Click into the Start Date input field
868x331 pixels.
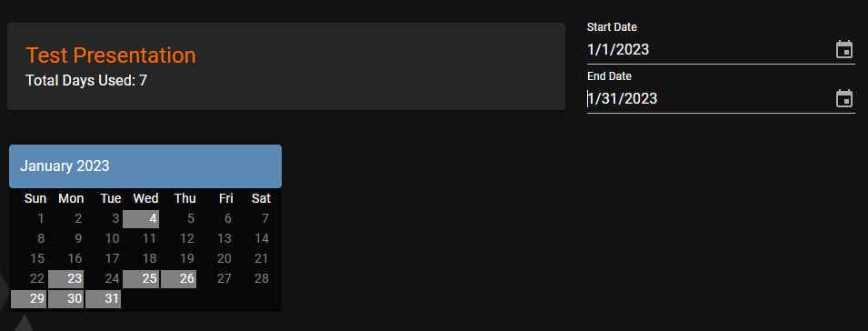click(x=709, y=50)
